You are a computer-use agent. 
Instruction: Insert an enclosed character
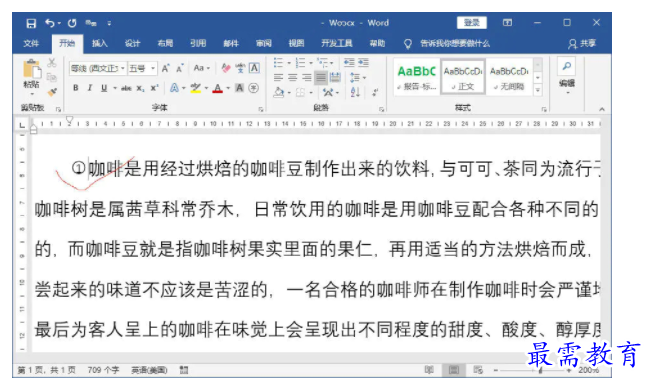tap(253, 88)
